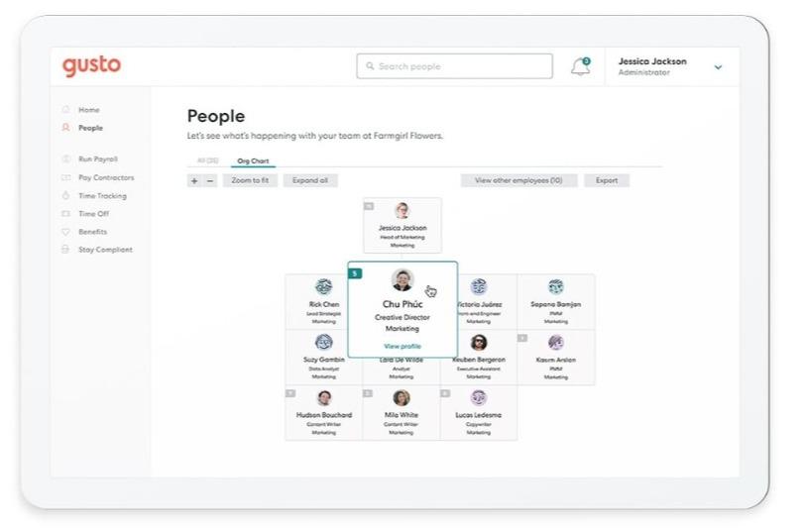The image size is (803, 532).
Task: Click Jessica Jackson's avatar in org chart
Action: [x=402, y=210]
